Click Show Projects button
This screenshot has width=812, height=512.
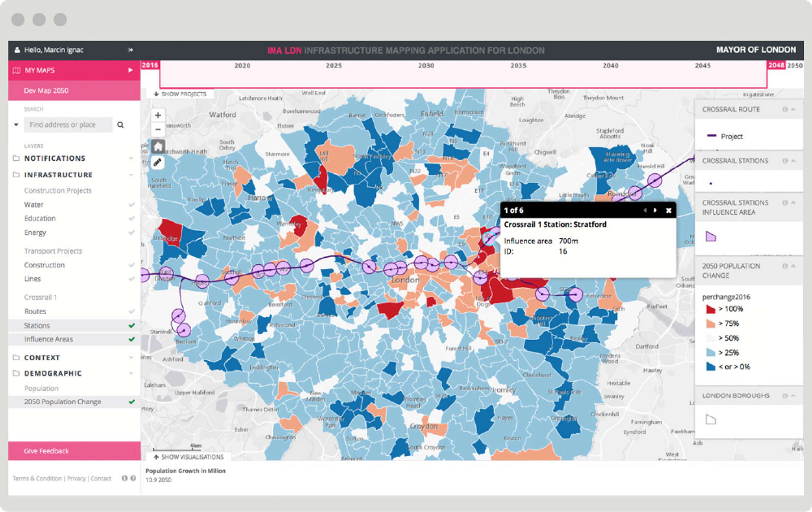tap(180, 94)
